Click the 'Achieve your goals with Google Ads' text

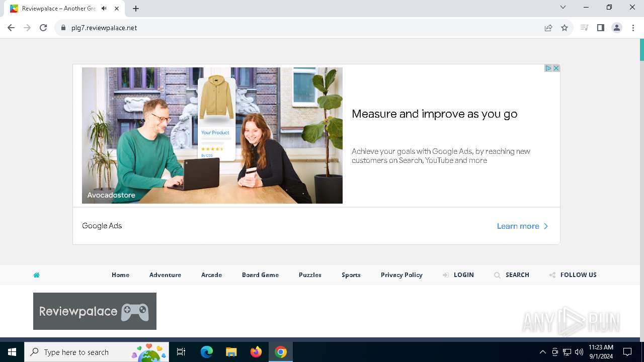(x=441, y=156)
